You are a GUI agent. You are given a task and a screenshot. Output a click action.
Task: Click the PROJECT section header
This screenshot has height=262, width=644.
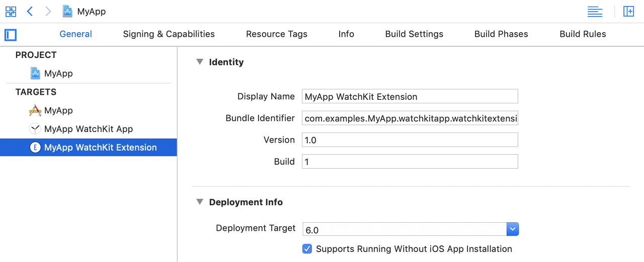[x=36, y=55]
